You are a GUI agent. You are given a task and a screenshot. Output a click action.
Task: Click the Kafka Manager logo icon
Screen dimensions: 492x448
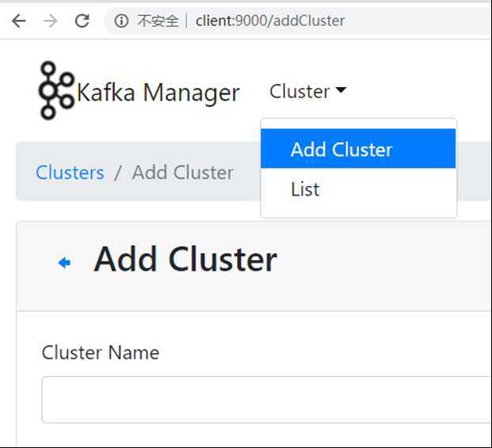[x=56, y=90]
